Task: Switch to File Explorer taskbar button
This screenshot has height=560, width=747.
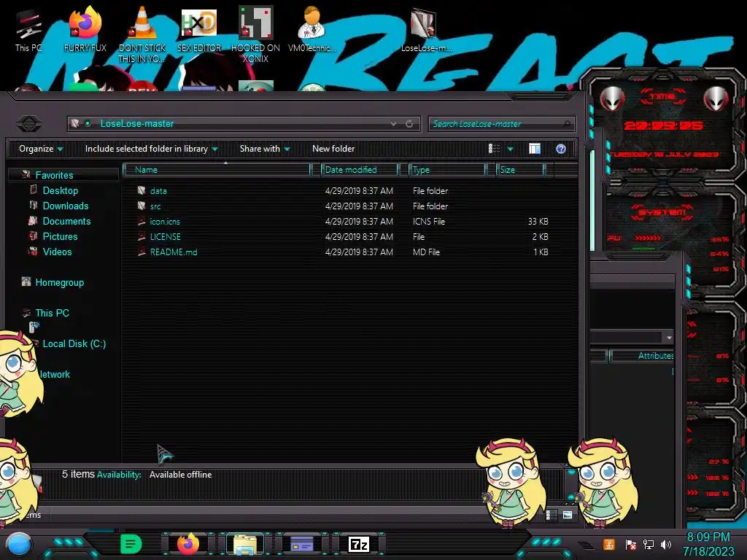Action: pos(245,544)
